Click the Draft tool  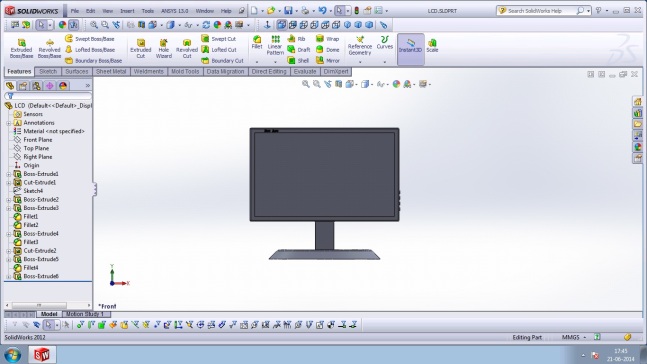pos(299,50)
